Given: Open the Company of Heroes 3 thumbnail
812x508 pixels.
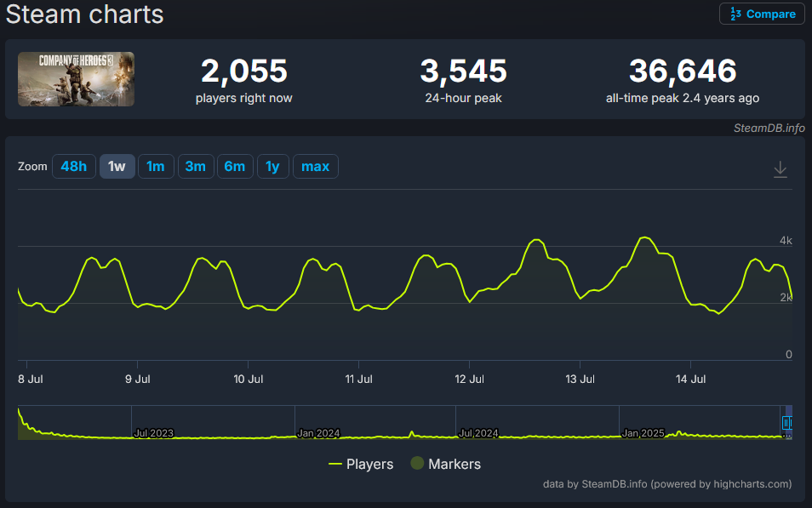Looking at the screenshot, I should click(76, 79).
